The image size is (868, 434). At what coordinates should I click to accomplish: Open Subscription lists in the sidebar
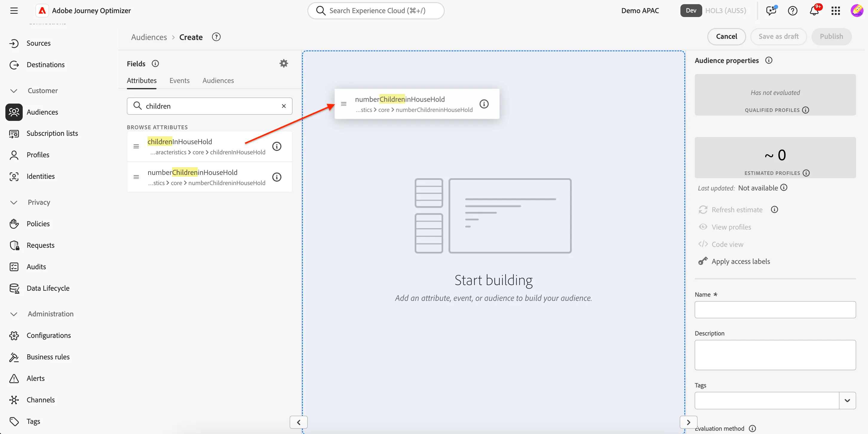click(x=52, y=134)
